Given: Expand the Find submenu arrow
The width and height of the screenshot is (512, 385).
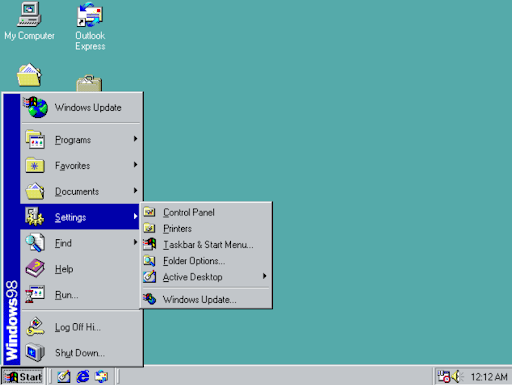Looking at the screenshot, I should (135, 242).
